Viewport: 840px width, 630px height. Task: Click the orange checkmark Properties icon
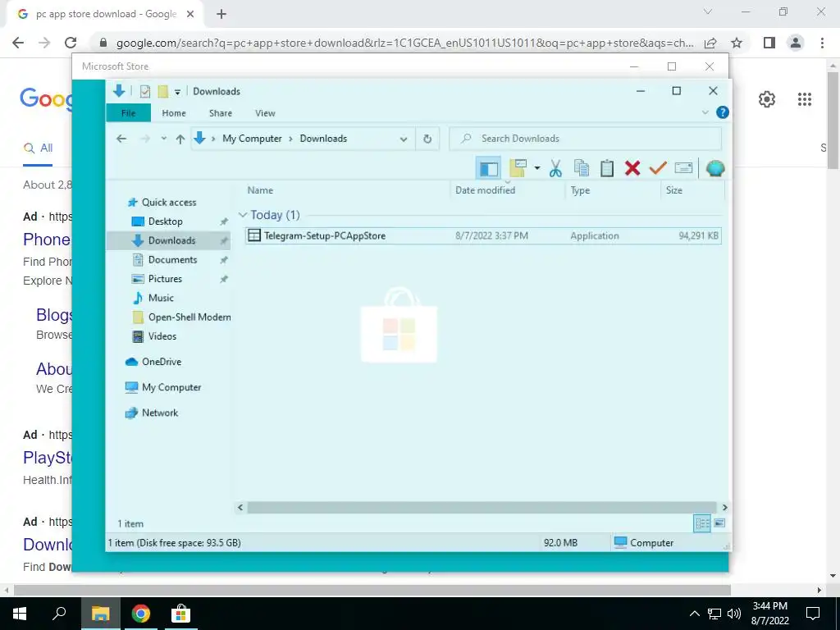coord(657,168)
